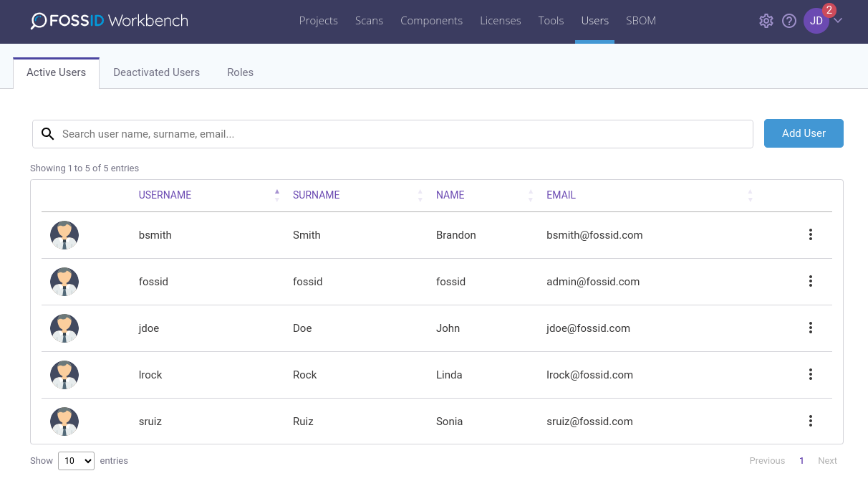Click the name John
Viewport: 868px width, 481px height.
coord(448,328)
